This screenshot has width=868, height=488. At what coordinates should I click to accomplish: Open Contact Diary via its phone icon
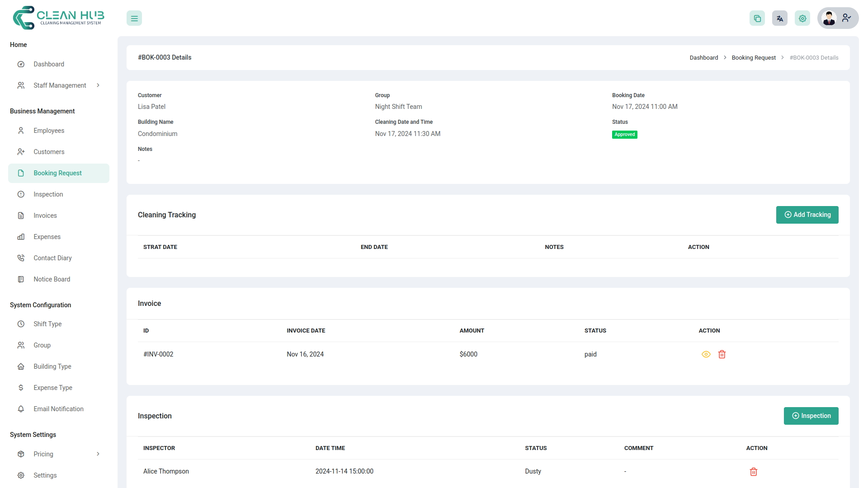click(x=21, y=258)
